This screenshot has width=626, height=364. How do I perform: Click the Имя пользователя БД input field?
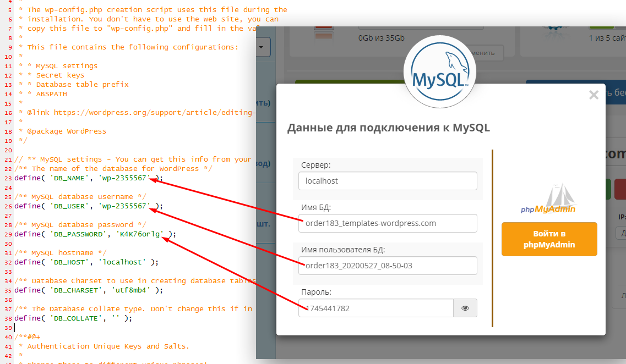pos(388,266)
